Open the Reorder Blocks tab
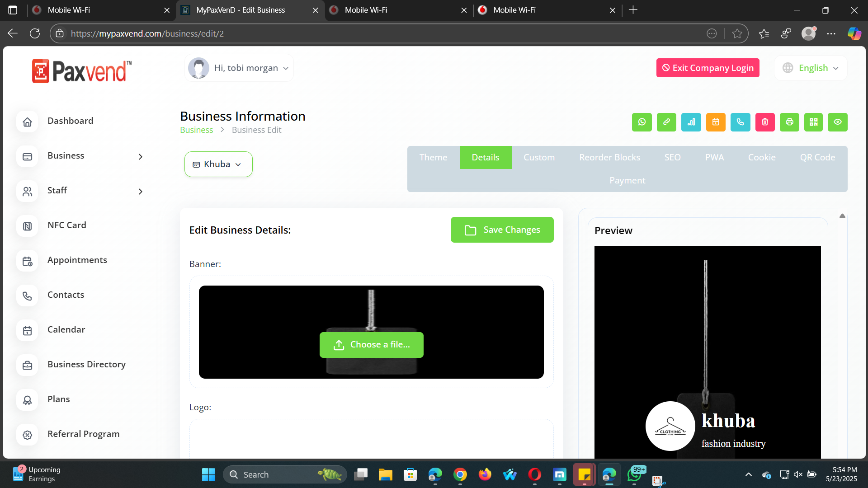This screenshot has height=488, width=868. [609, 157]
